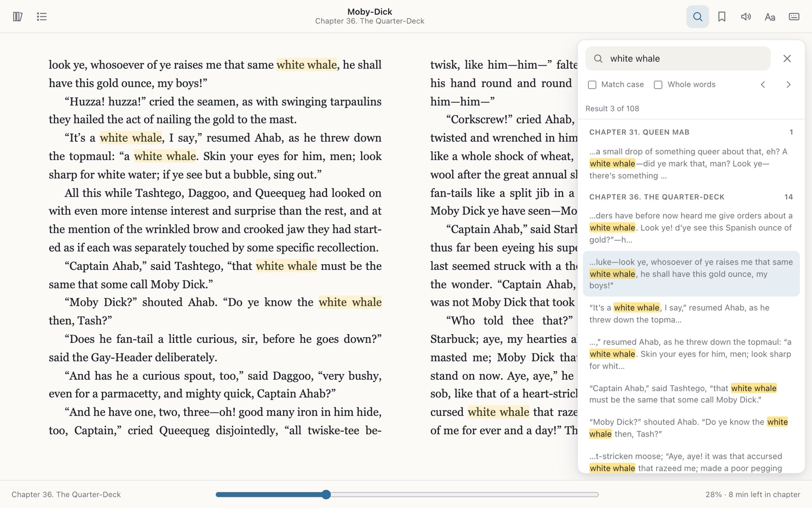Enable the Whole words checkbox
812x508 pixels.
pos(658,85)
